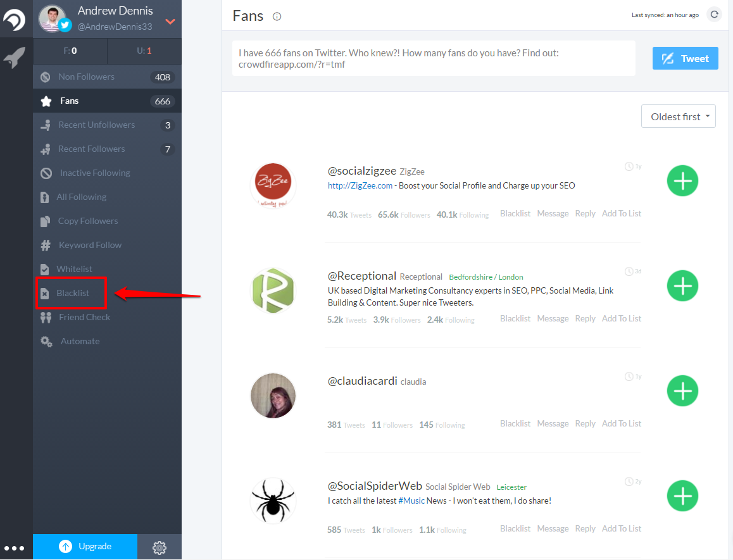
Task: Blacklist @claudiacardi
Action: (x=515, y=423)
